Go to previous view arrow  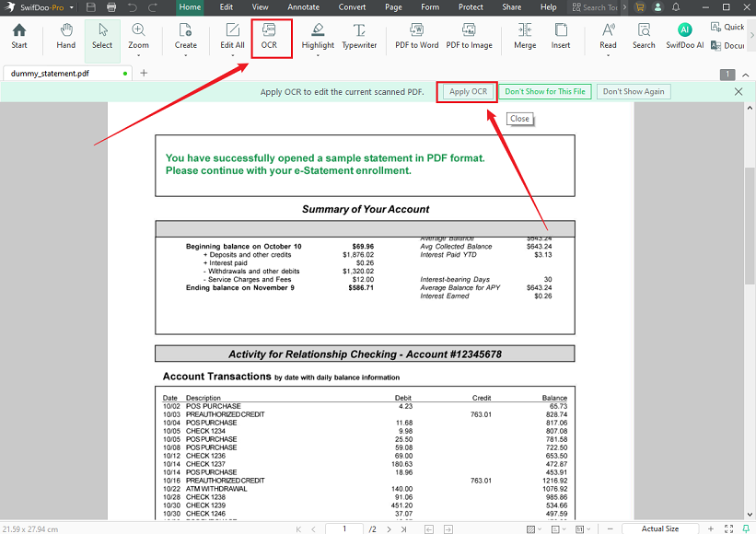[x=428, y=529]
